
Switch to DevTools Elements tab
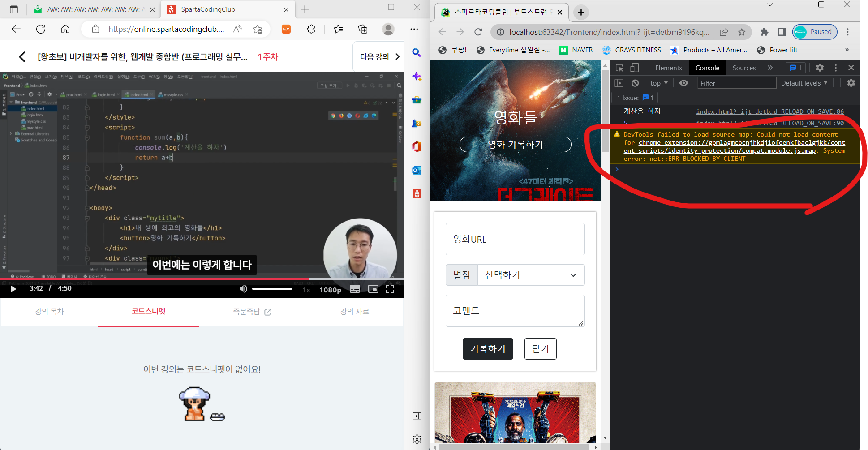[x=669, y=68]
